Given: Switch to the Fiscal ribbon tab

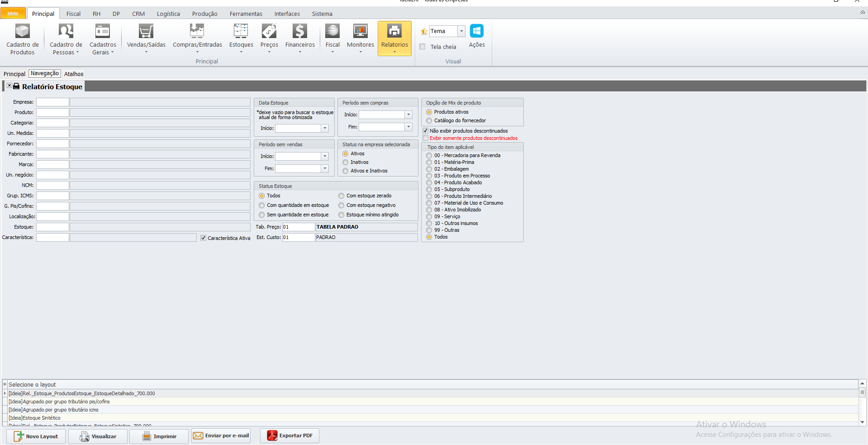Looking at the screenshot, I should 73,14.
